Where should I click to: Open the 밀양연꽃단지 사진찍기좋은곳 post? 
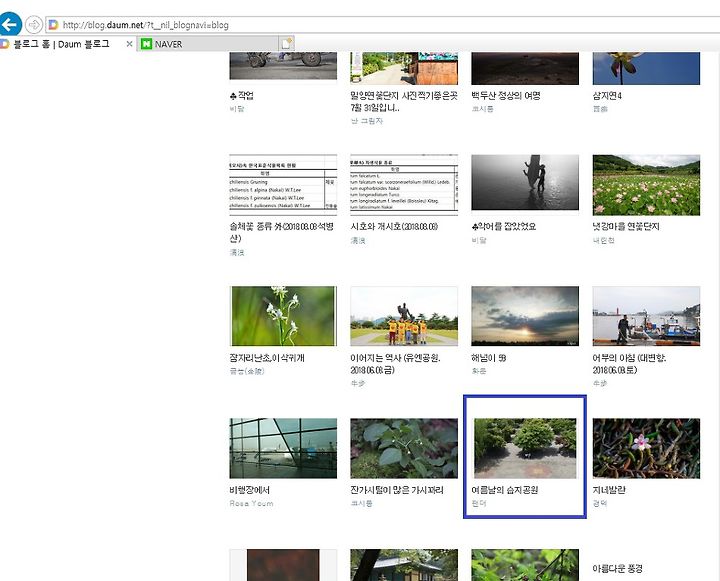[404, 102]
